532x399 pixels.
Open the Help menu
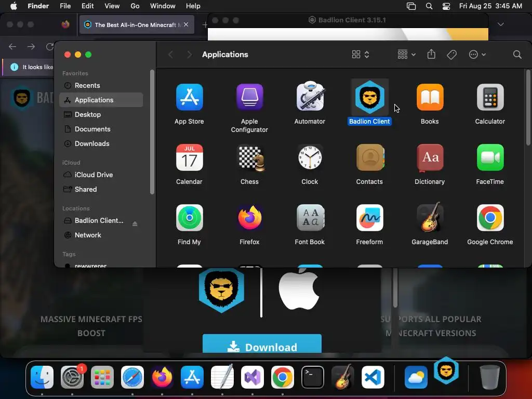click(x=193, y=6)
